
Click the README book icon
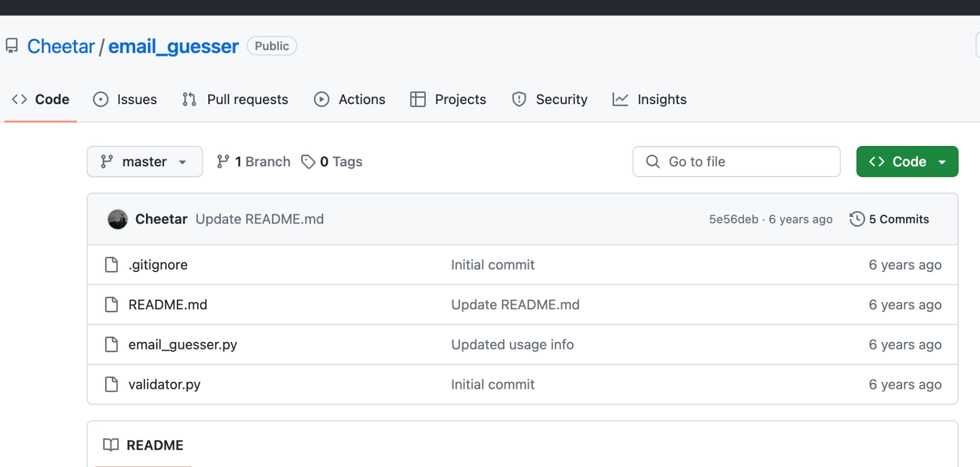coord(111,445)
